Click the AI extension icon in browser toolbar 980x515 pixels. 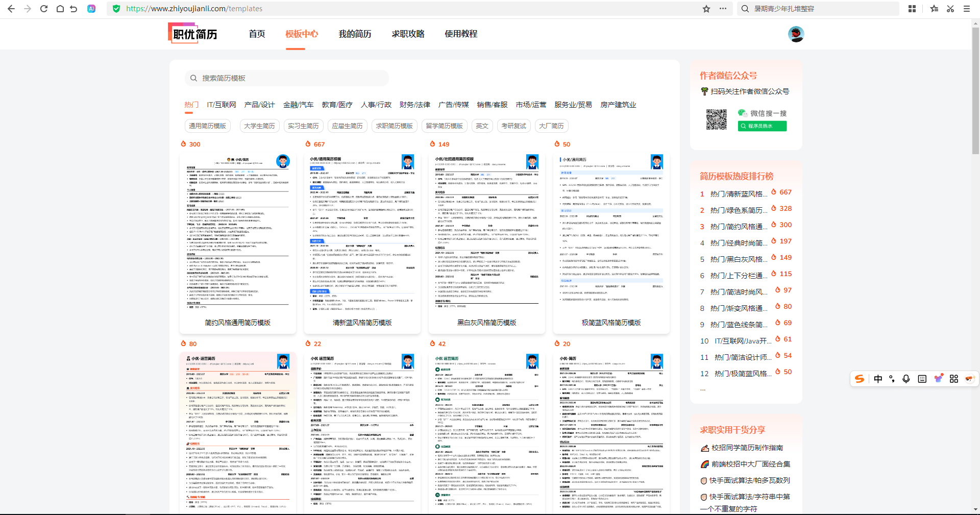pyautogui.click(x=92, y=8)
